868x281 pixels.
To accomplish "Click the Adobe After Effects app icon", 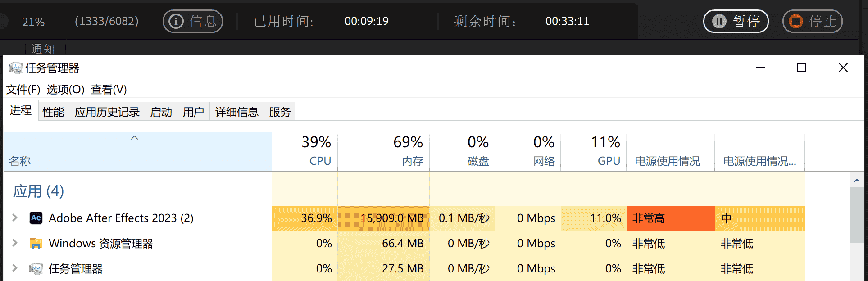I will click(36, 218).
